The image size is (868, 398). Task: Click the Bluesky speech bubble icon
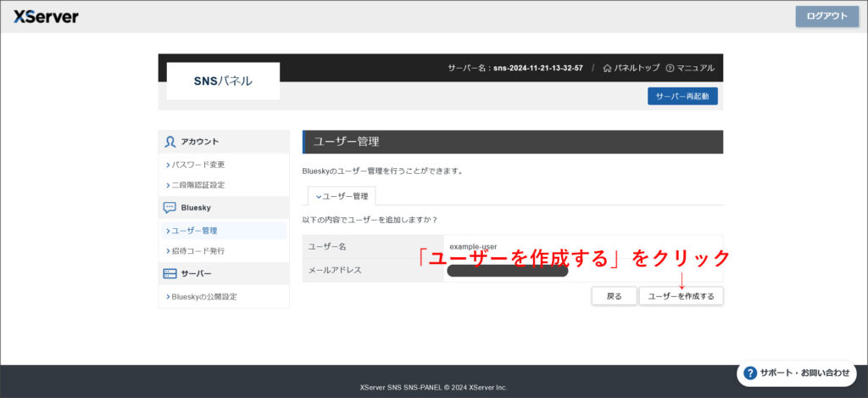click(x=170, y=208)
